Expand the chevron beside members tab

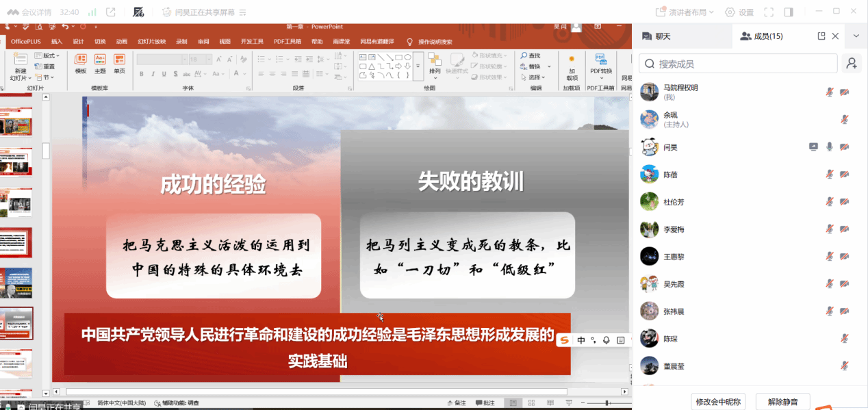point(856,36)
